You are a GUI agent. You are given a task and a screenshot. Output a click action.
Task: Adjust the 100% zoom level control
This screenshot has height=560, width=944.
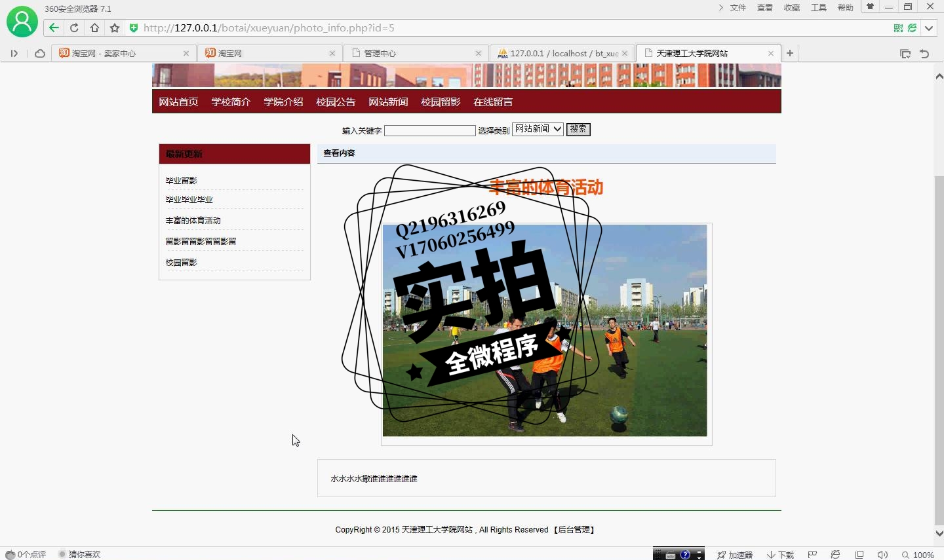coord(918,555)
